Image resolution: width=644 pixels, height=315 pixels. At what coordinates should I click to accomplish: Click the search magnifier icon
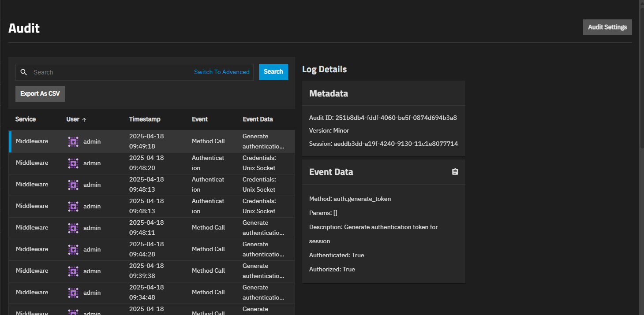pyautogui.click(x=24, y=72)
